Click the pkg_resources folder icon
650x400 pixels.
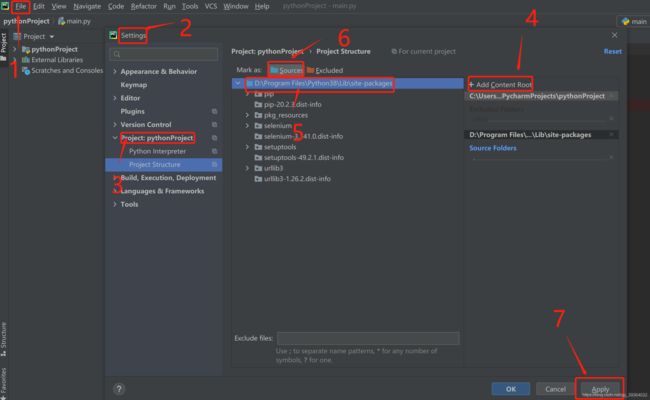pyautogui.click(x=258, y=115)
